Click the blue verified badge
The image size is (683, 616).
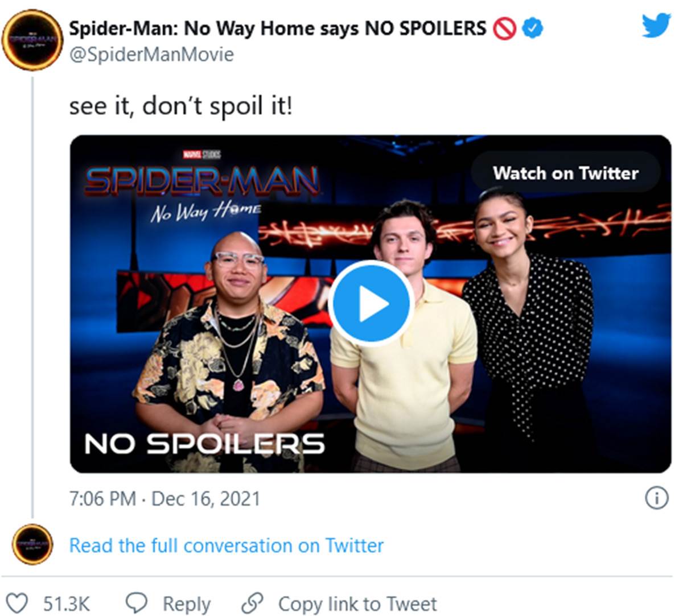tap(532, 28)
